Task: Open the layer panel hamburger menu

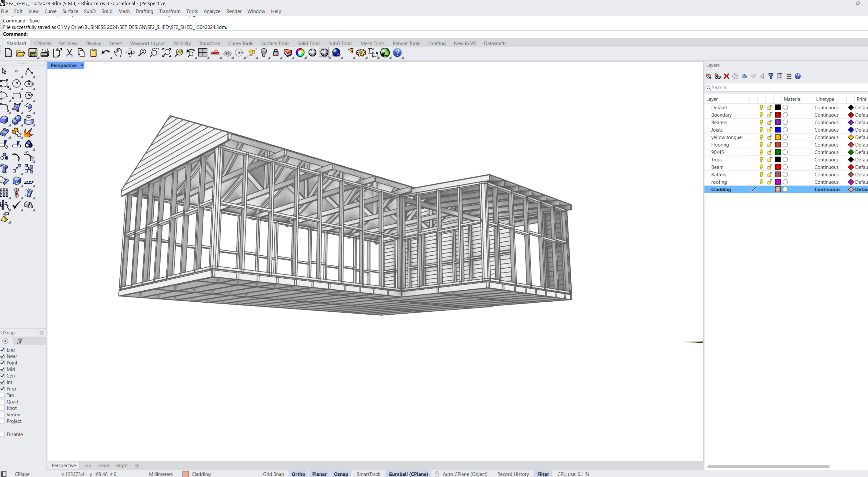Action: pyautogui.click(x=789, y=77)
